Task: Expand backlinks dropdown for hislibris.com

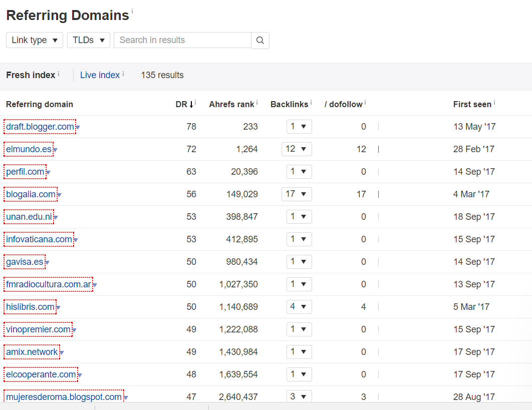Action: pyautogui.click(x=299, y=307)
